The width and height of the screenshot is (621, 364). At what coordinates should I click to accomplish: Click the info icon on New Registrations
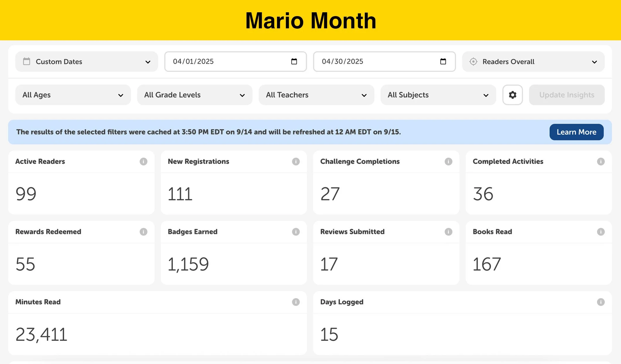tap(296, 161)
